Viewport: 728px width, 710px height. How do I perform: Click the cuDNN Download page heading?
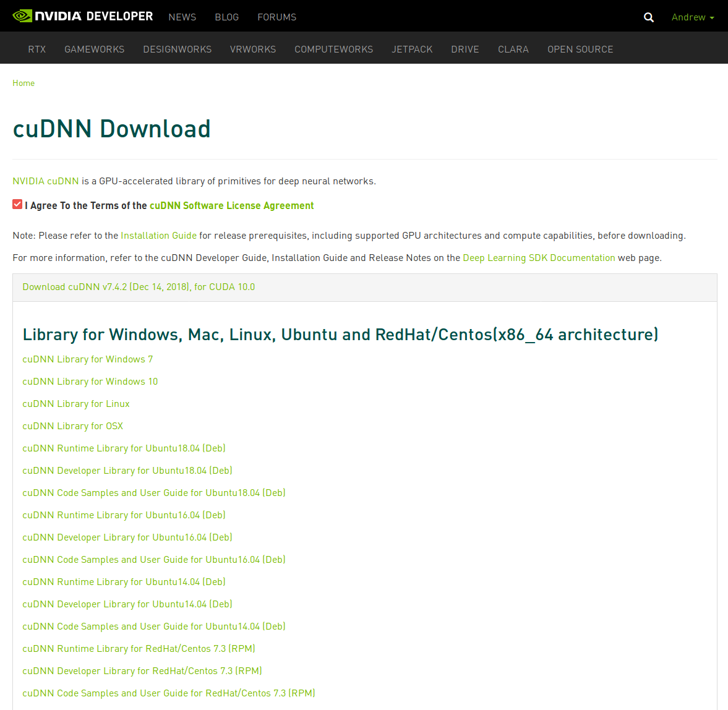(x=111, y=129)
